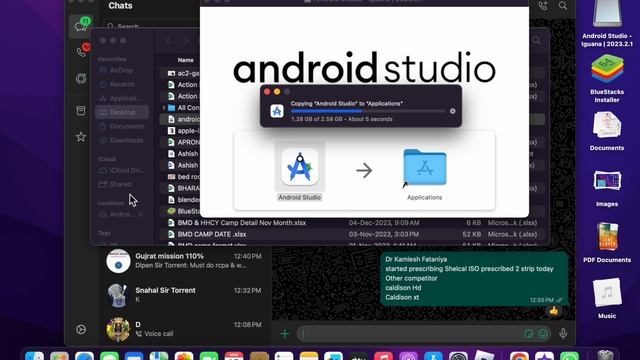Select Desktop in Finder sidebar

click(121, 112)
